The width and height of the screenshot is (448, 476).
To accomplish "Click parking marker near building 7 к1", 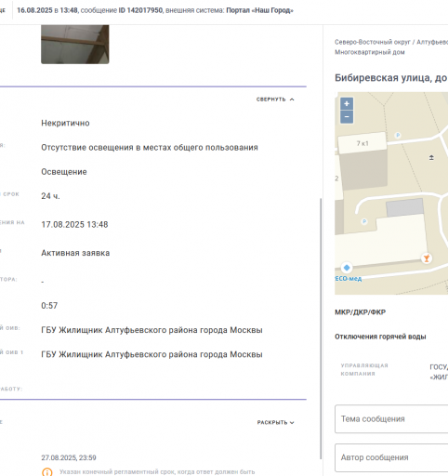I will pos(398,135).
